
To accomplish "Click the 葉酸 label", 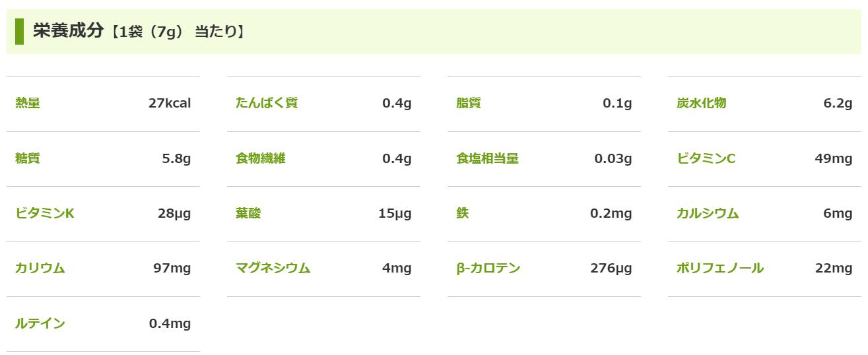I will pyautogui.click(x=248, y=213).
